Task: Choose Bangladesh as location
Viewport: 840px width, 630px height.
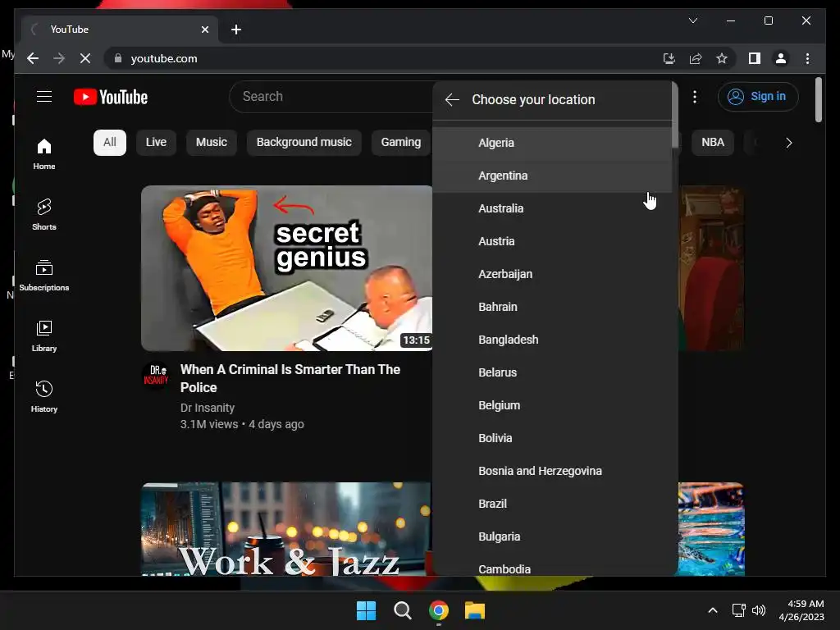Action: (x=552, y=340)
